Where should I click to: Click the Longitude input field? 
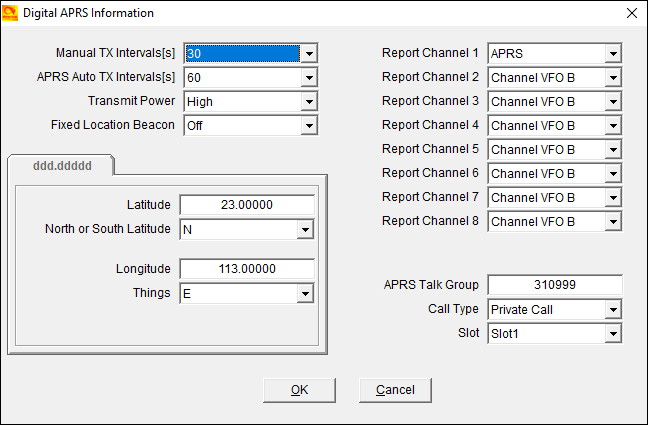click(247, 269)
